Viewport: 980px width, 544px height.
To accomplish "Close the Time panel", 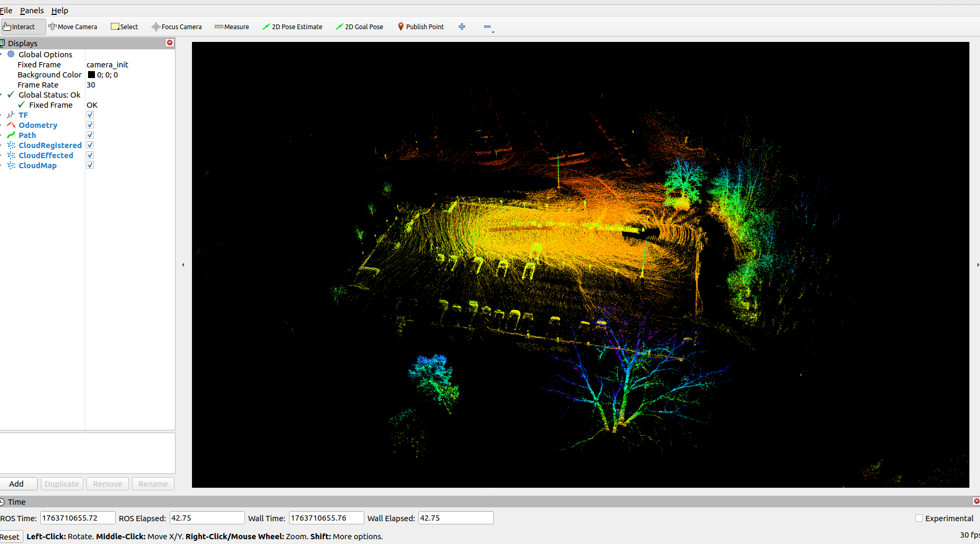I will tap(976, 501).
